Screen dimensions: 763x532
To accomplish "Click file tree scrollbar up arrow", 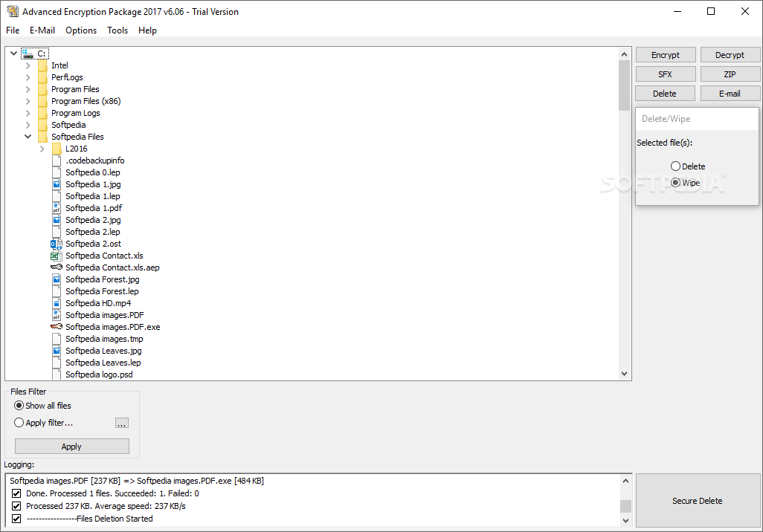I will pos(625,54).
